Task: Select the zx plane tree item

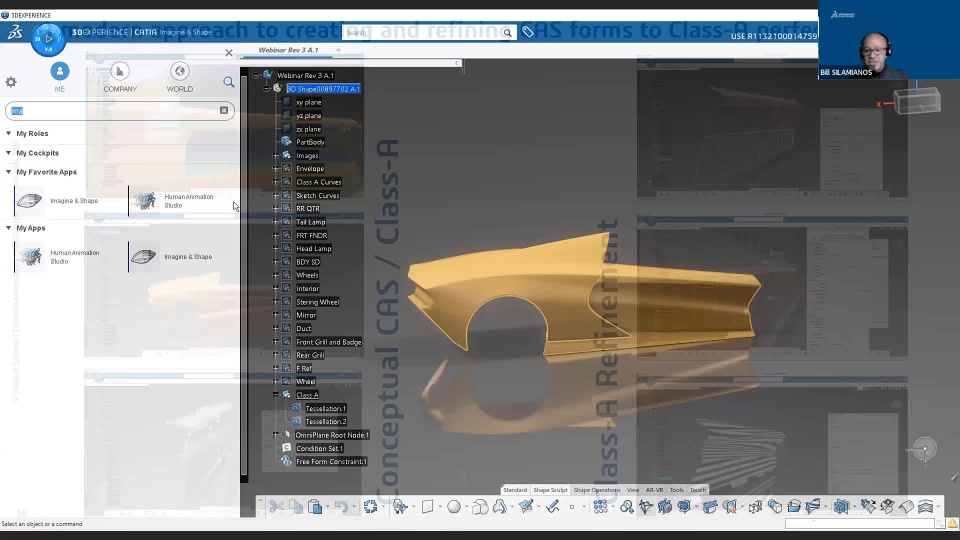Action: [309, 129]
